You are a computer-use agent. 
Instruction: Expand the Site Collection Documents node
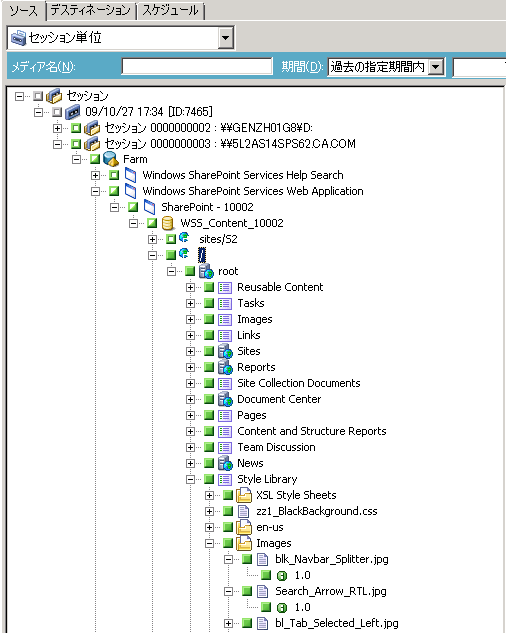click(x=190, y=383)
